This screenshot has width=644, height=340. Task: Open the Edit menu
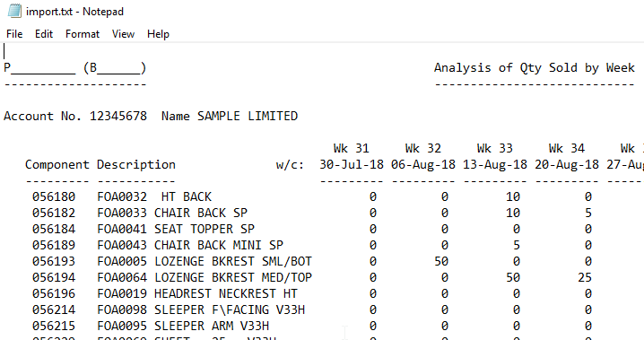click(44, 34)
